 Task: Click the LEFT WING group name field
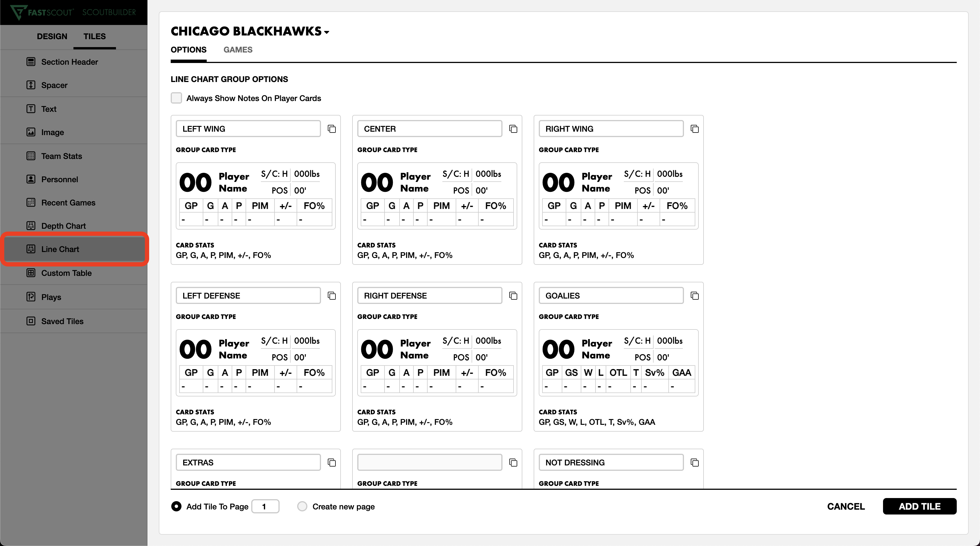click(248, 129)
